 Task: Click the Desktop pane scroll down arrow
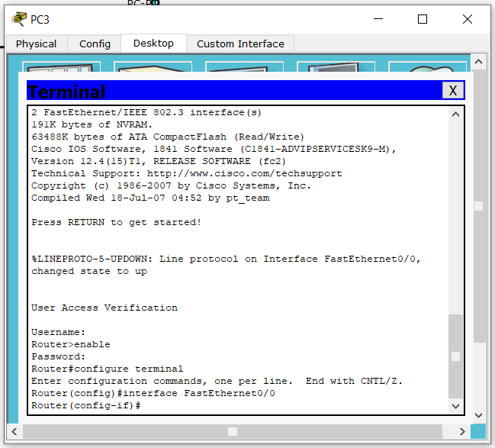[x=478, y=415]
